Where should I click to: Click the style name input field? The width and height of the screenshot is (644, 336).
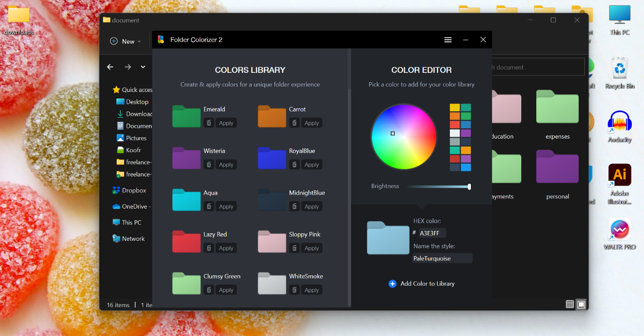[442, 258]
